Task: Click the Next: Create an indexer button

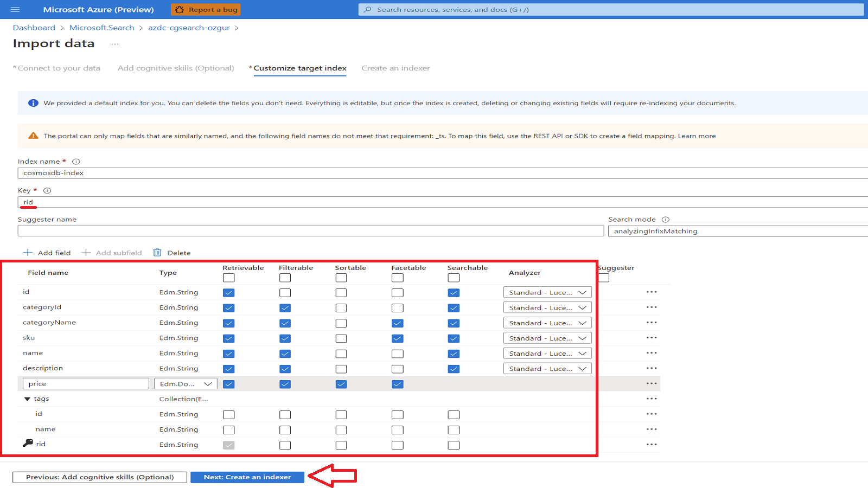Action: click(247, 477)
